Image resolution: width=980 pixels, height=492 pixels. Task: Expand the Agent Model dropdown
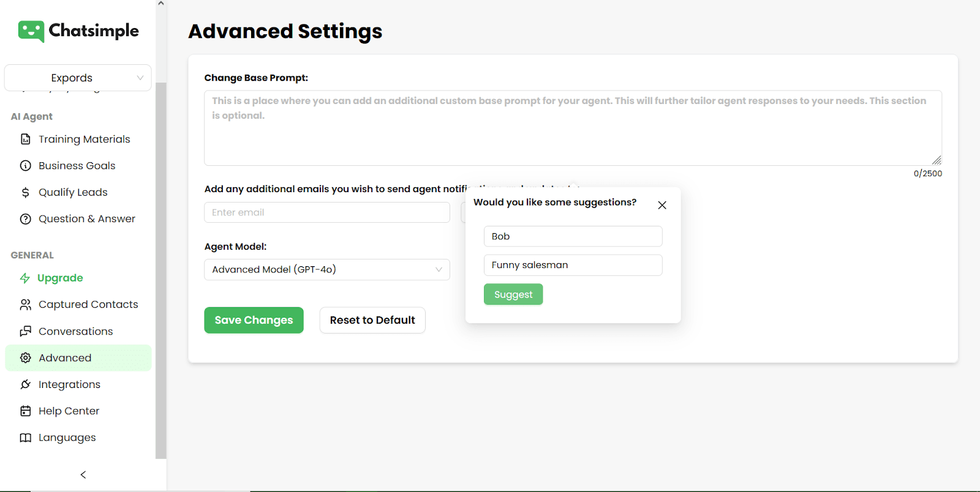coord(326,270)
